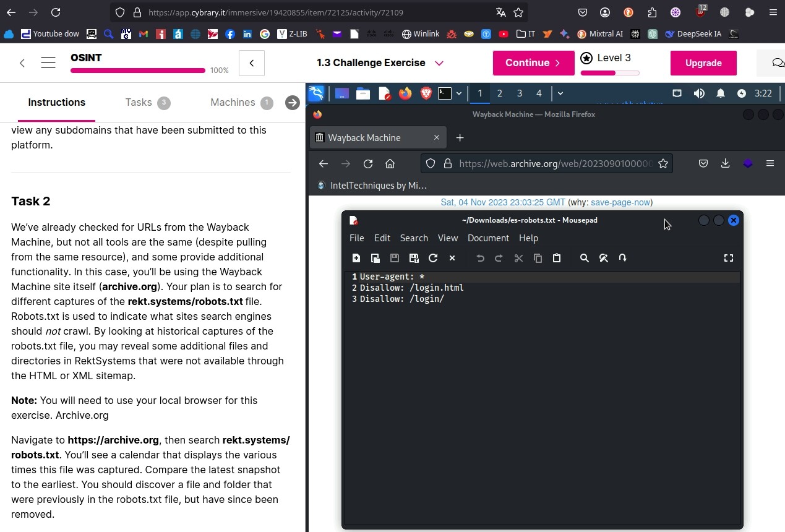Create a new document in Mousepad toolbar
The height and width of the screenshot is (532, 785).
pyautogui.click(x=356, y=258)
